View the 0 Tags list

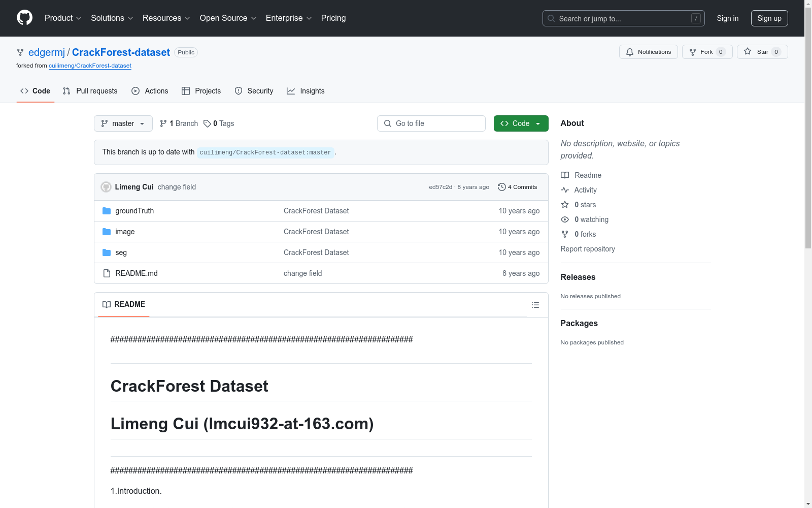pos(219,123)
